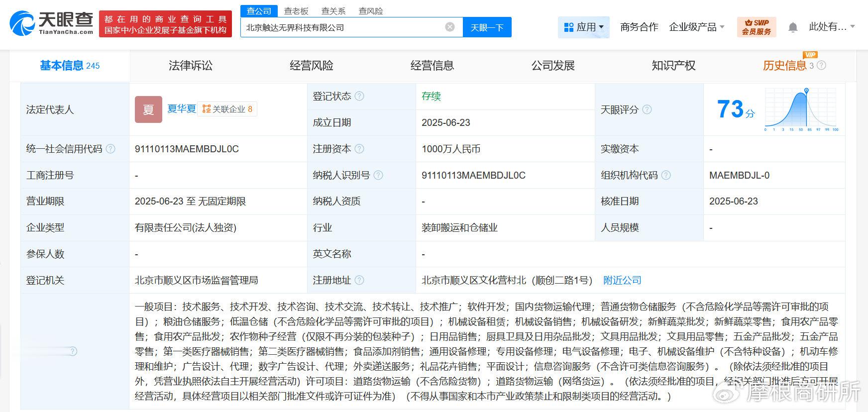Open legal representative 夏华夏 link

[x=181, y=108]
